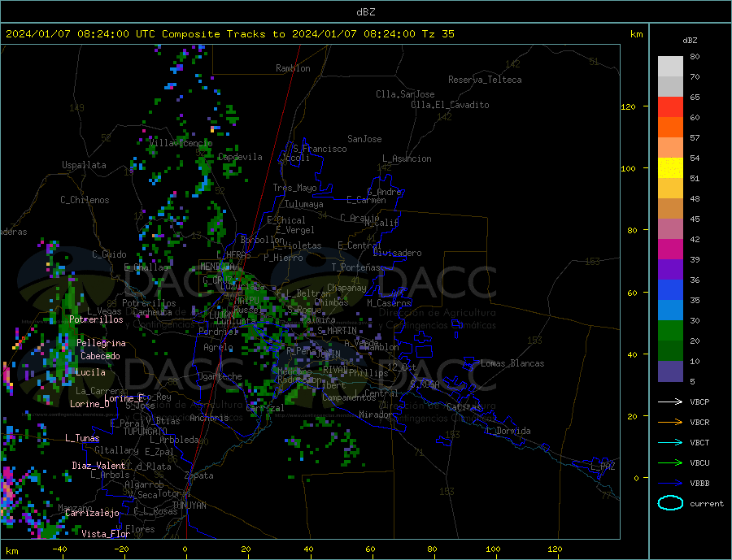The height and width of the screenshot is (560, 732).
Task: Click the dBZ legend heading
Action: point(690,41)
